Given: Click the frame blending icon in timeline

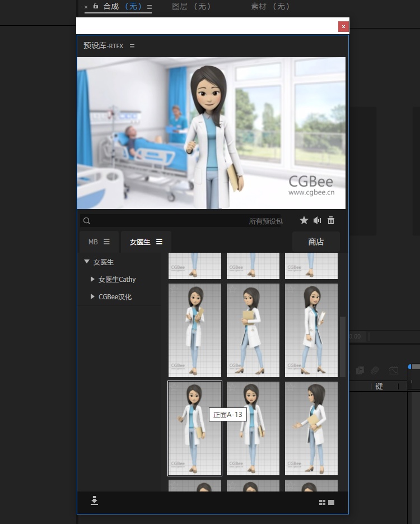Looking at the screenshot, I should (360, 370).
